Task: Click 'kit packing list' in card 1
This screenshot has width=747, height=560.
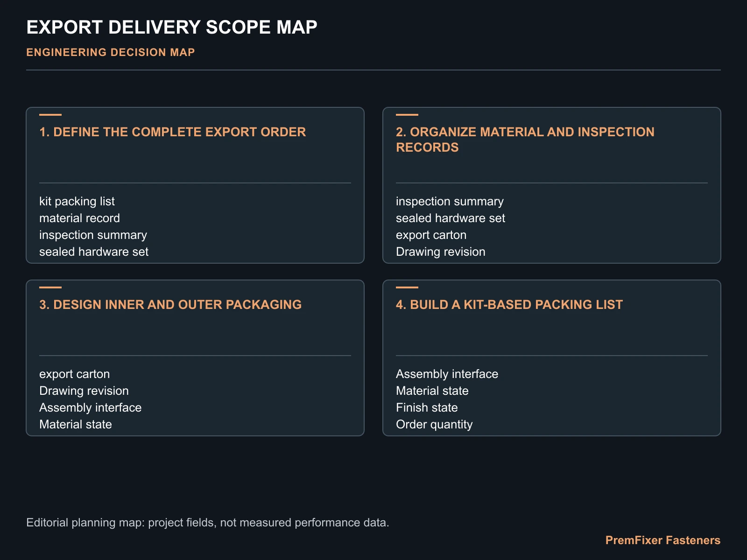Action: [x=77, y=202]
